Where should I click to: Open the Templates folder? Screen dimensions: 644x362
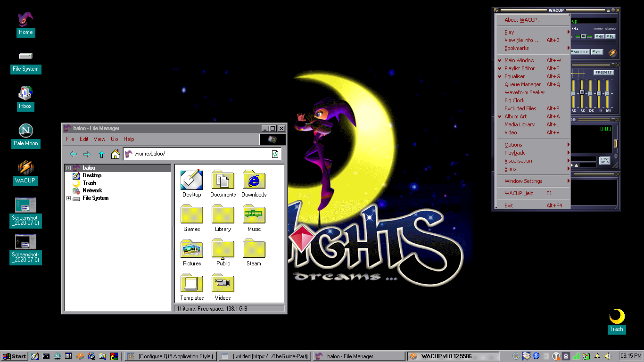(x=192, y=287)
